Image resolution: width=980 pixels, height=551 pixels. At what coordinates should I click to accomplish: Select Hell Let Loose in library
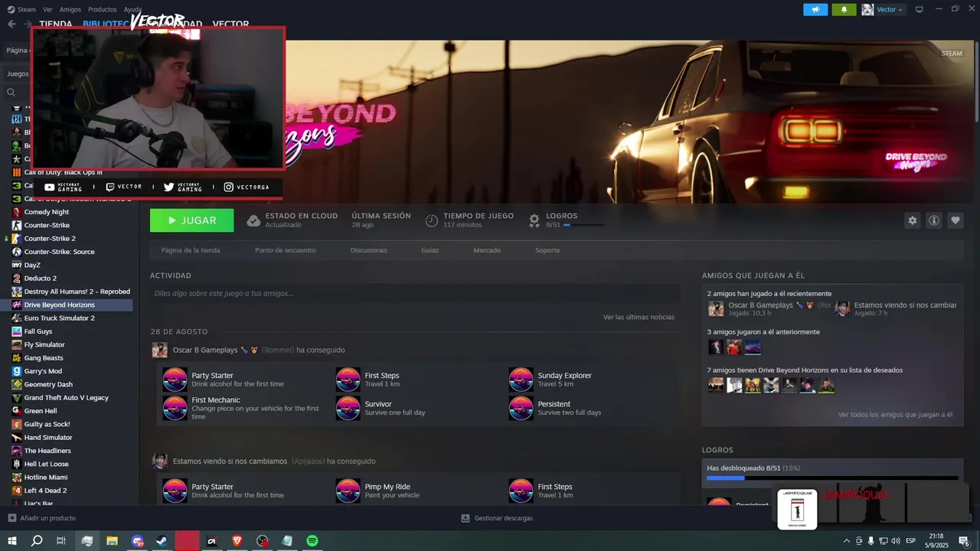pos(46,464)
